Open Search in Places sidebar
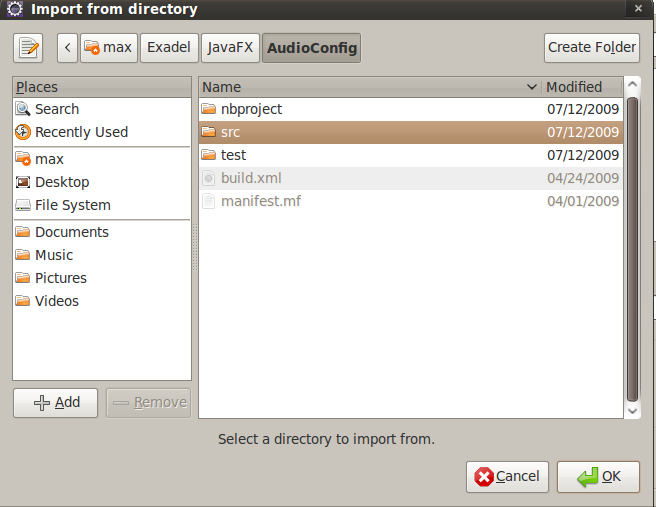 click(x=57, y=109)
